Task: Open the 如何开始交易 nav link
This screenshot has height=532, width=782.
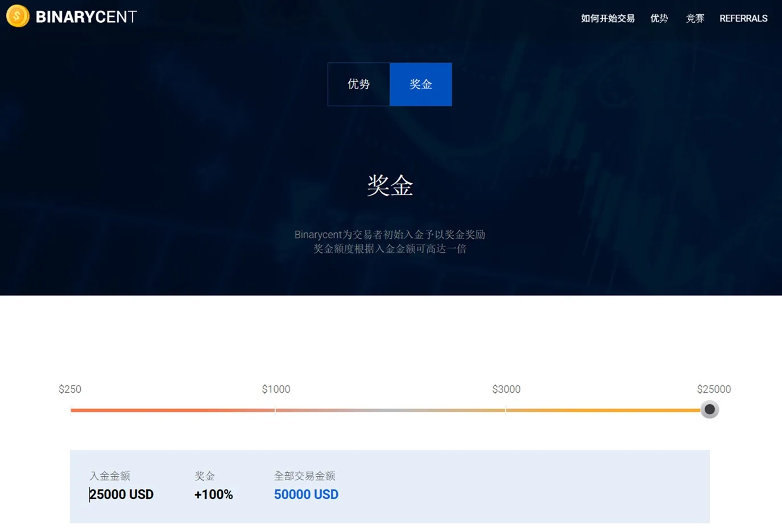Action: tap(607, 18)
